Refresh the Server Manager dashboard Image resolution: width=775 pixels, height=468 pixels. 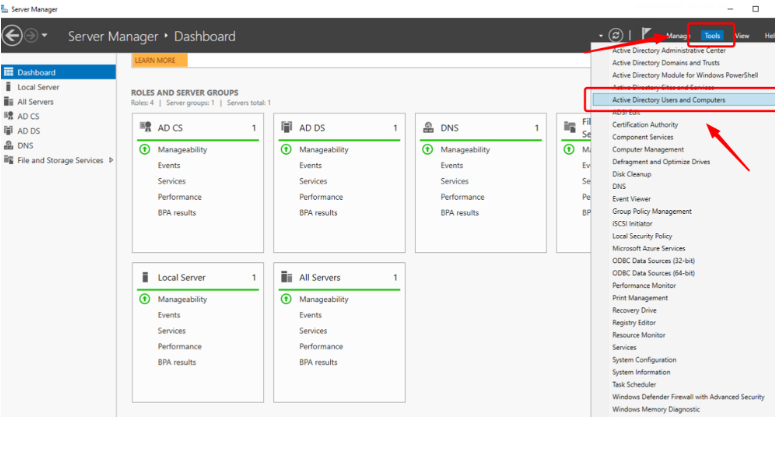coord(616,35)
